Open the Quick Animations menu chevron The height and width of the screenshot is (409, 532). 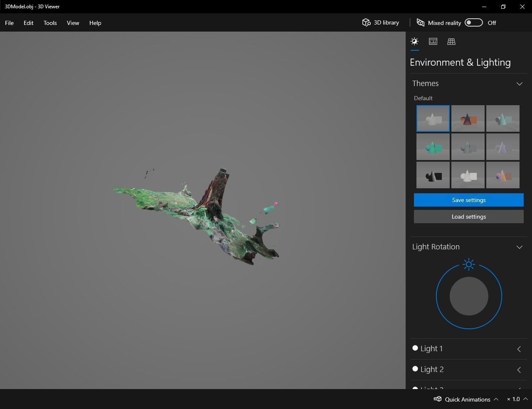pyautogui.click(x=496, y=399)
